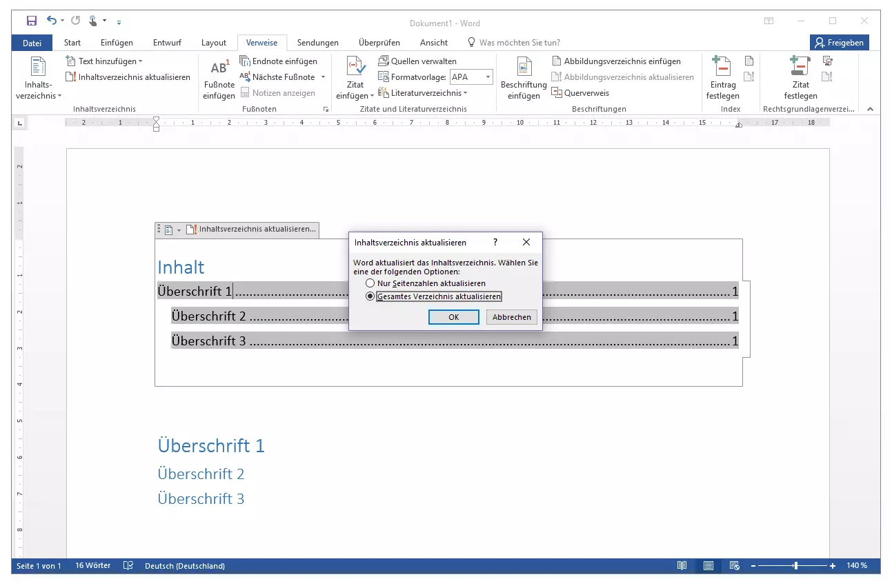Open Ribbon display options icon
Screen dimensions: 892x588
click(x=769, y=21)
